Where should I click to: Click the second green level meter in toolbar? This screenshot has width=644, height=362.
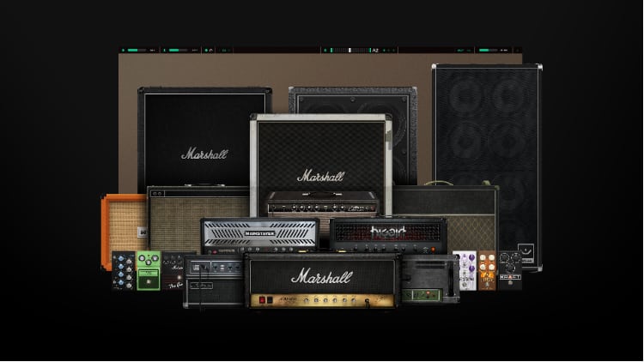[x=178, y=50]
